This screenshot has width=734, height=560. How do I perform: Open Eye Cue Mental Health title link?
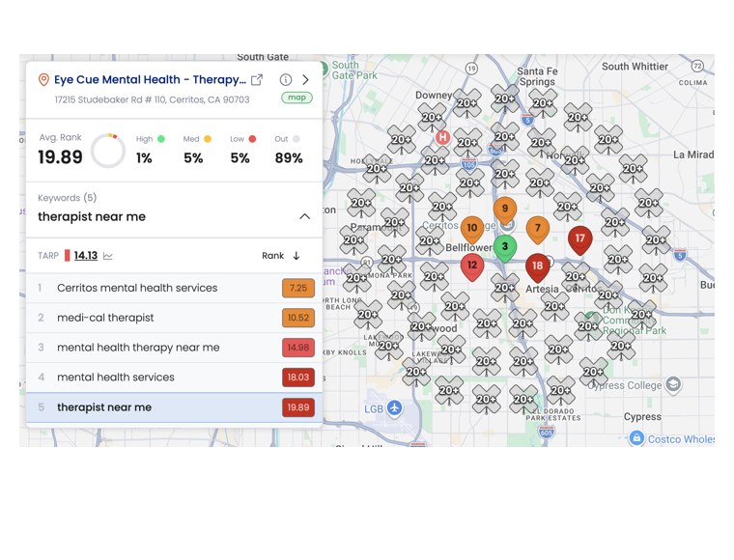150,79
